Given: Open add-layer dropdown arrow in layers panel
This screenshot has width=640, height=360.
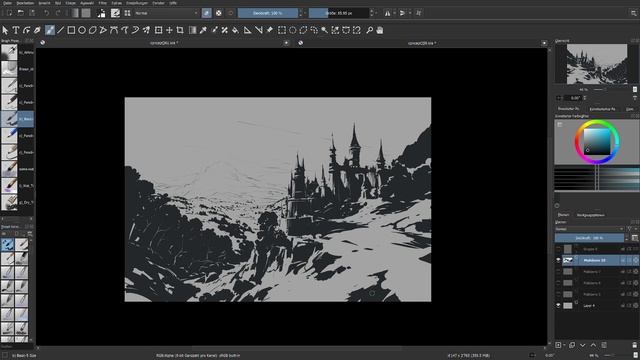Looking at the screenshot, I should coord(564,345).
